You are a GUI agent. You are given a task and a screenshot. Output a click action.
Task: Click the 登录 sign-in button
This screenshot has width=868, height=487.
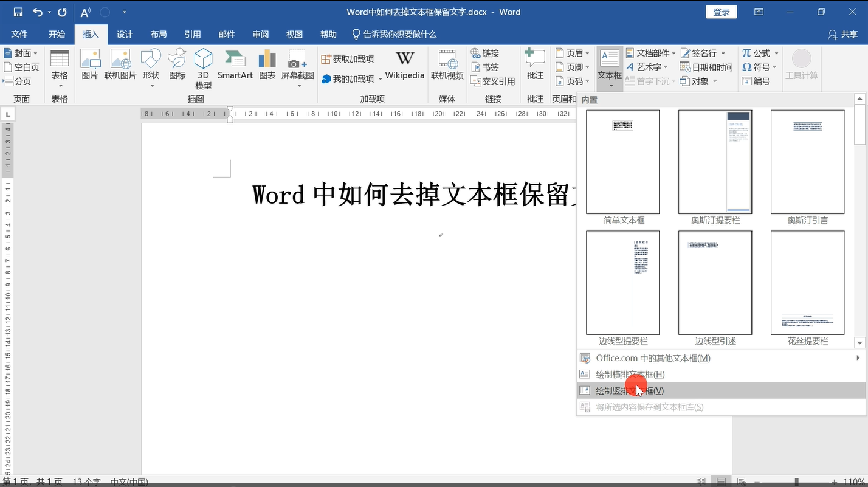[722, 12]
